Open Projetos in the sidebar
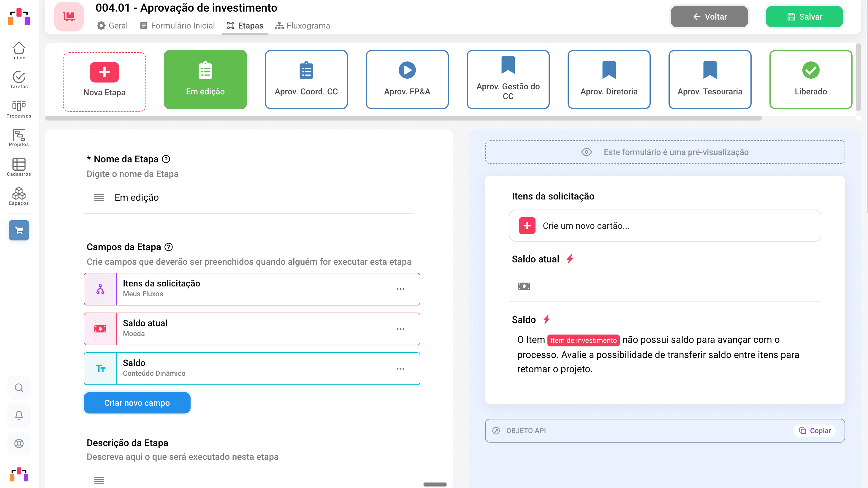This screenshot has width=868, height=488. point(19,138)
